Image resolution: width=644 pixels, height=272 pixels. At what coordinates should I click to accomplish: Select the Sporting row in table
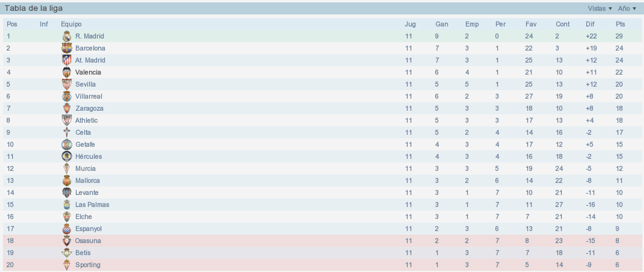click(322, 265)
